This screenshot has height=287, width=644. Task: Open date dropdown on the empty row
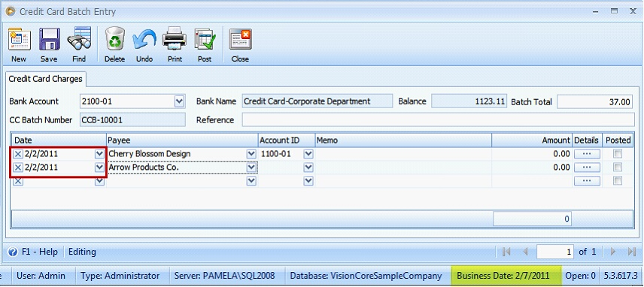tap(99, 181)
